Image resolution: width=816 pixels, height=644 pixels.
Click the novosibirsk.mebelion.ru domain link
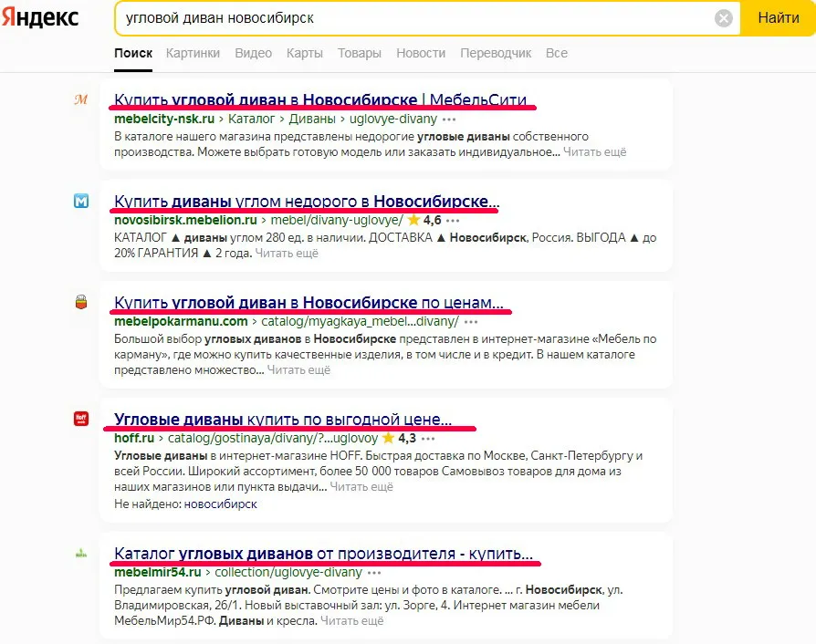[x=186, y=220]
